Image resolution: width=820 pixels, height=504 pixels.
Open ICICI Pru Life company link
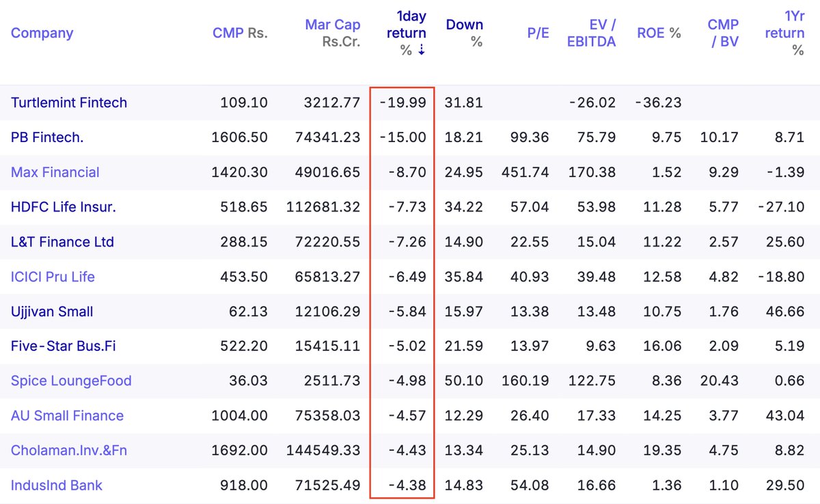pyautogui.click(x=53, y=277)
